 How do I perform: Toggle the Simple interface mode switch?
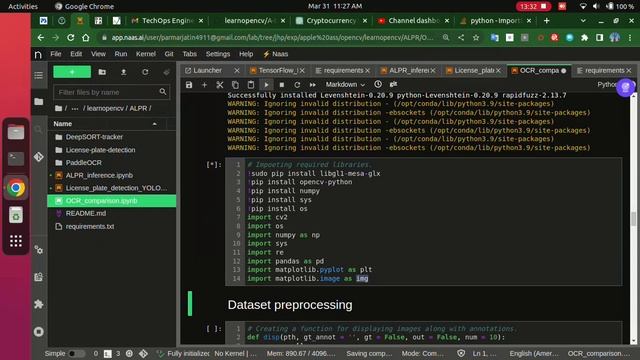pyautogui.click(x=76, y=353)
